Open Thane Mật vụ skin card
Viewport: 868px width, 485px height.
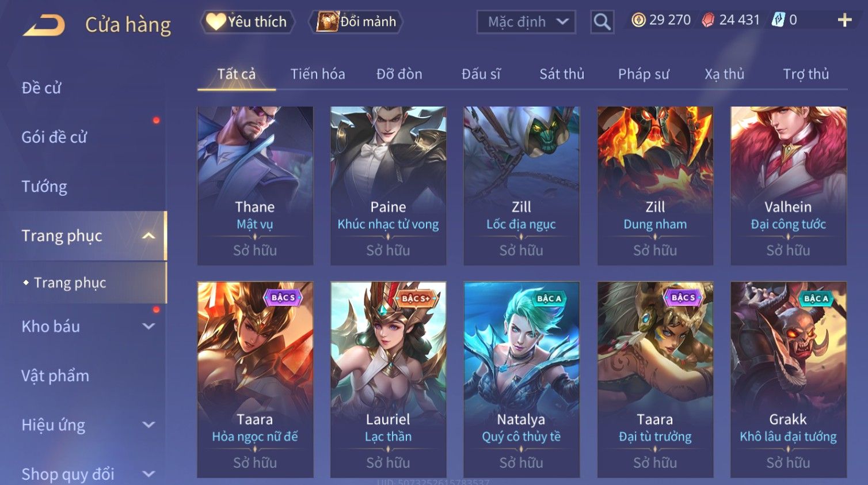click(255, 185)
